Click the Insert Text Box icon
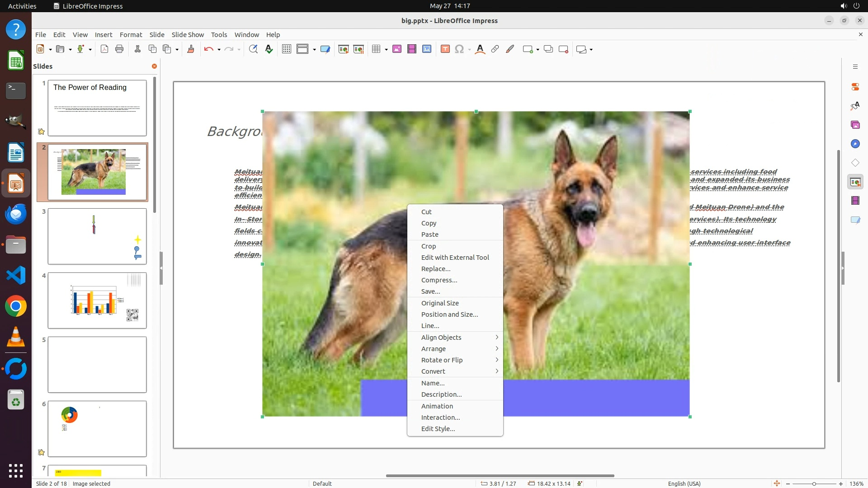The height and width of the screenshot is (488, 868). click(x=445, y=49)
